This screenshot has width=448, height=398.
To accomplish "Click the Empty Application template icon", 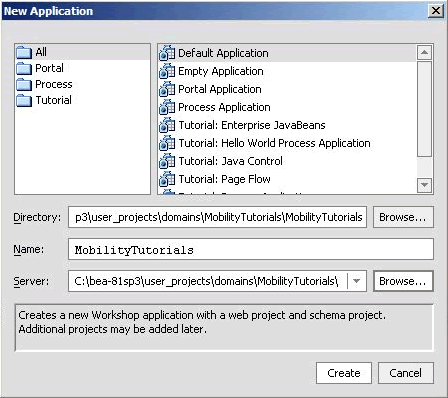I will 167,71.
